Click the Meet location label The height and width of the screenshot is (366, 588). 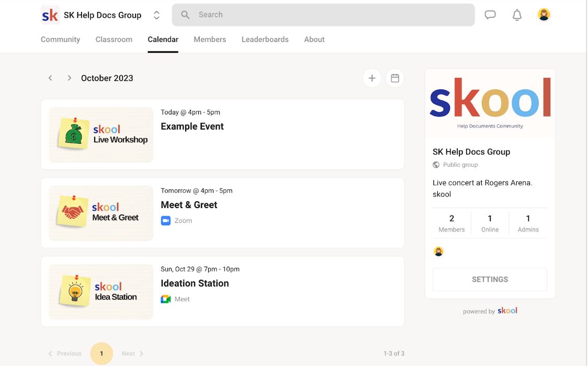(182, 299)
